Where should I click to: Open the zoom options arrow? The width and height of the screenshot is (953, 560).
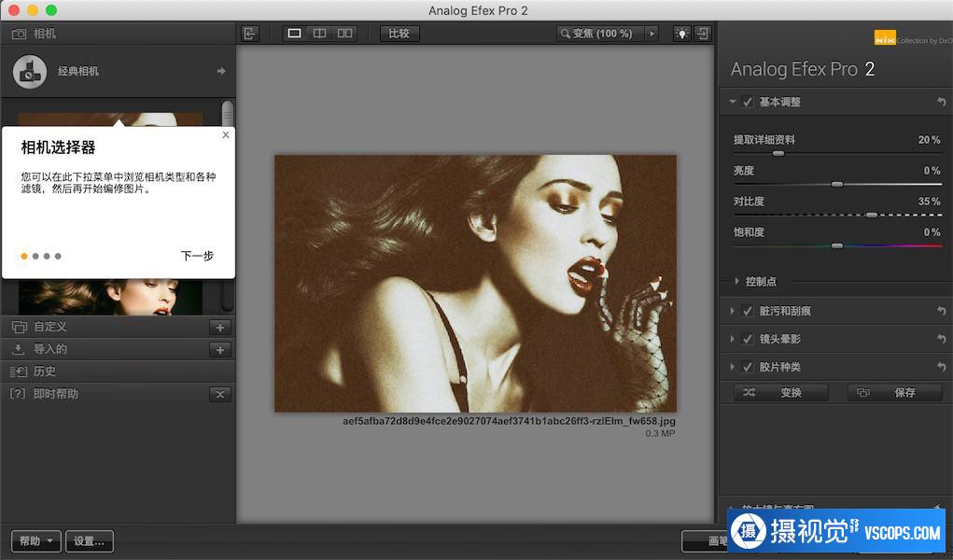[652, 34]
